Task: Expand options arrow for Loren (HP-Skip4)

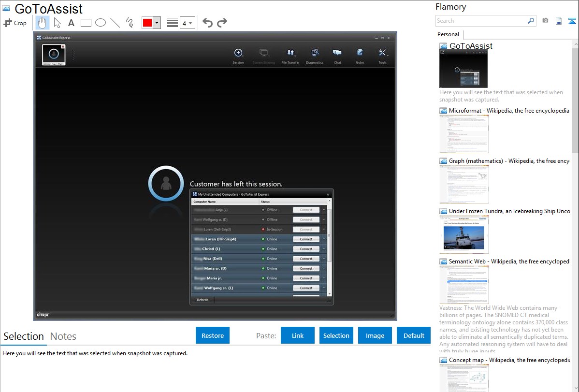Action: 324,239
